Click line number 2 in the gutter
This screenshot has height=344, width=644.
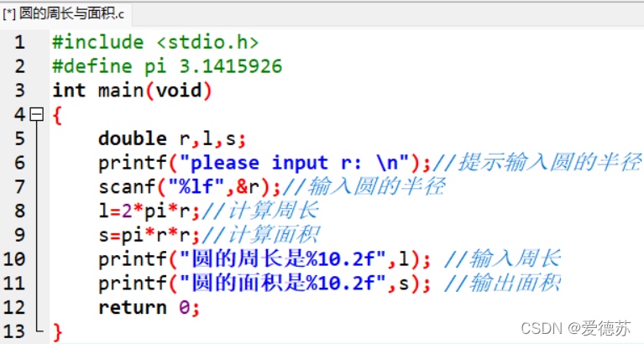[x=19, y=66]
